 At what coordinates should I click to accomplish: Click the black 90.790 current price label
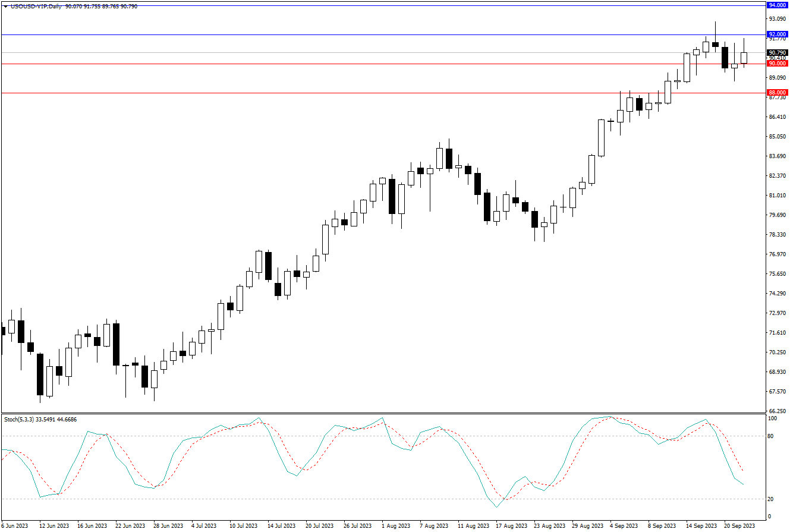[x=777, y=52]
